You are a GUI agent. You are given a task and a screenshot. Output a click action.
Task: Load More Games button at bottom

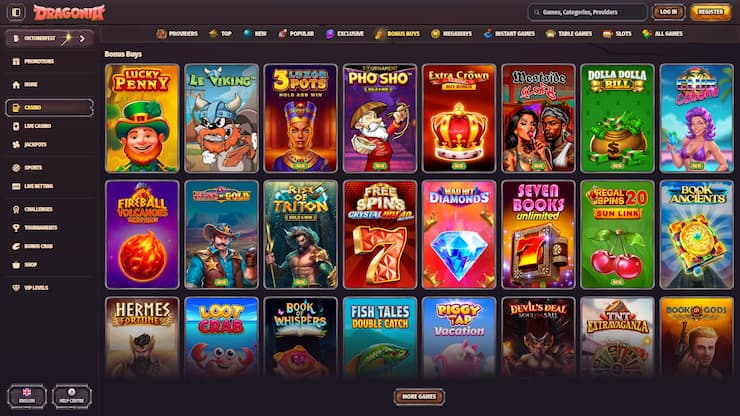[419, 397]
